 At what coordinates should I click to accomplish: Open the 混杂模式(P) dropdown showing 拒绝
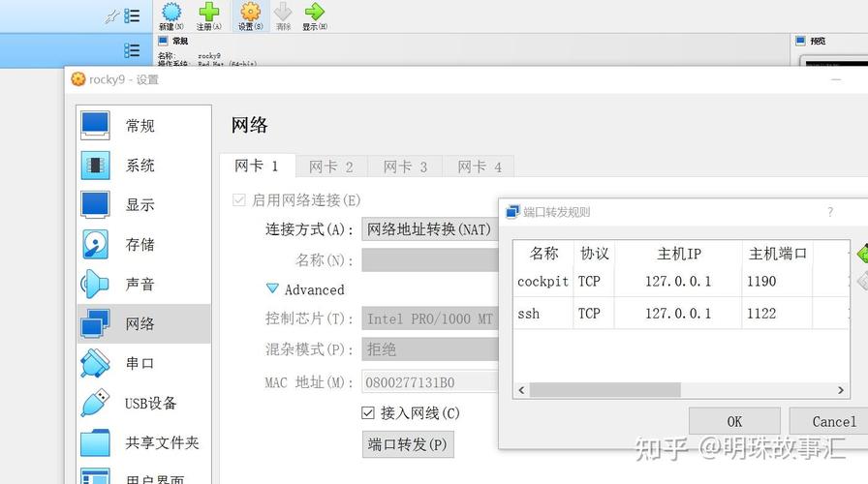click(x=431, y=349)
